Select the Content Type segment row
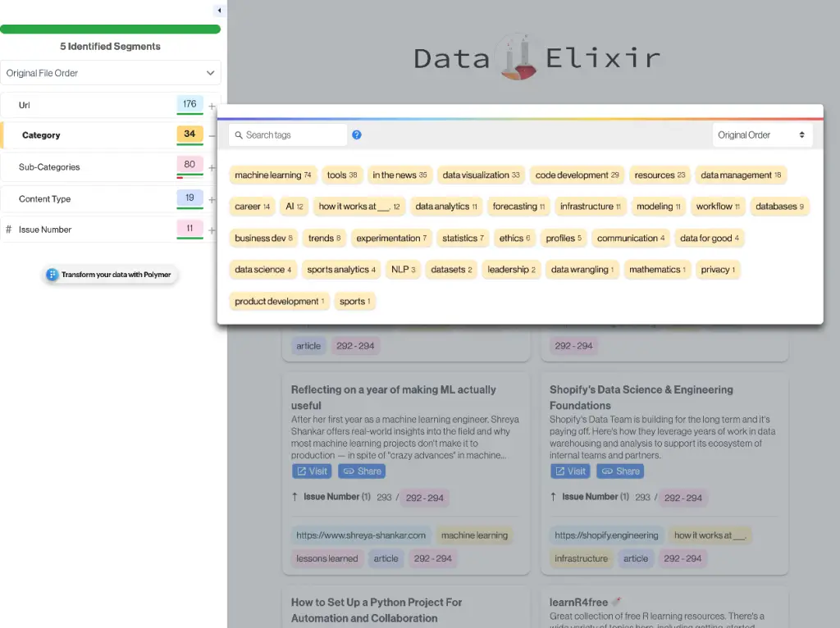 (x=109, y=198)
